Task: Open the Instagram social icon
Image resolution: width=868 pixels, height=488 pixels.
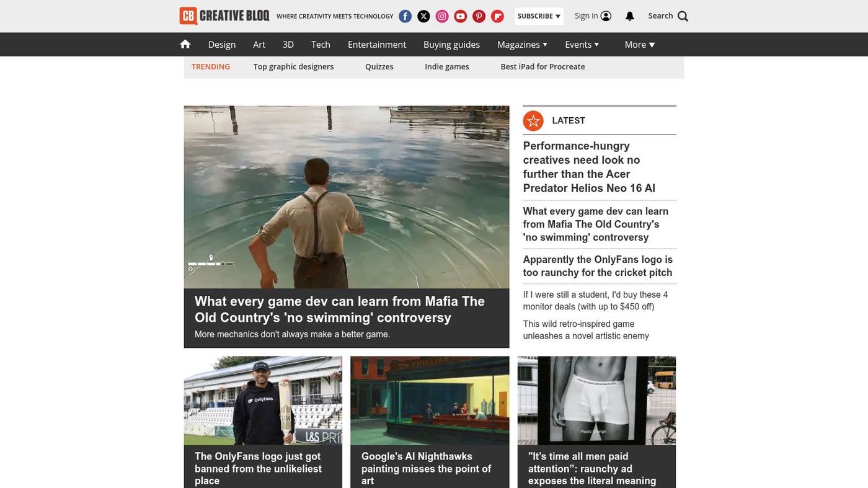Action: pyautogui.click(x=442, y=16)
